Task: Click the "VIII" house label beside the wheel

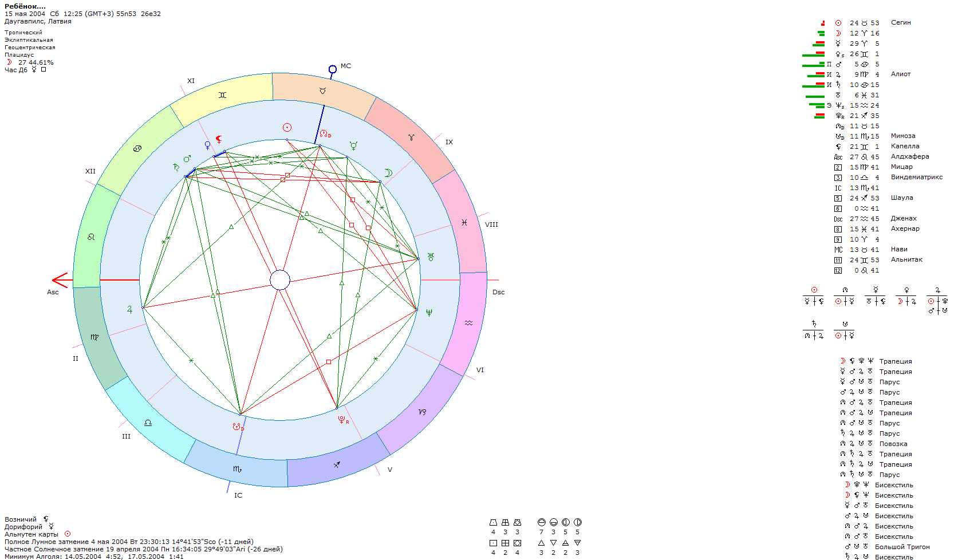Action: pyautogui.click(x=491, y=224)
